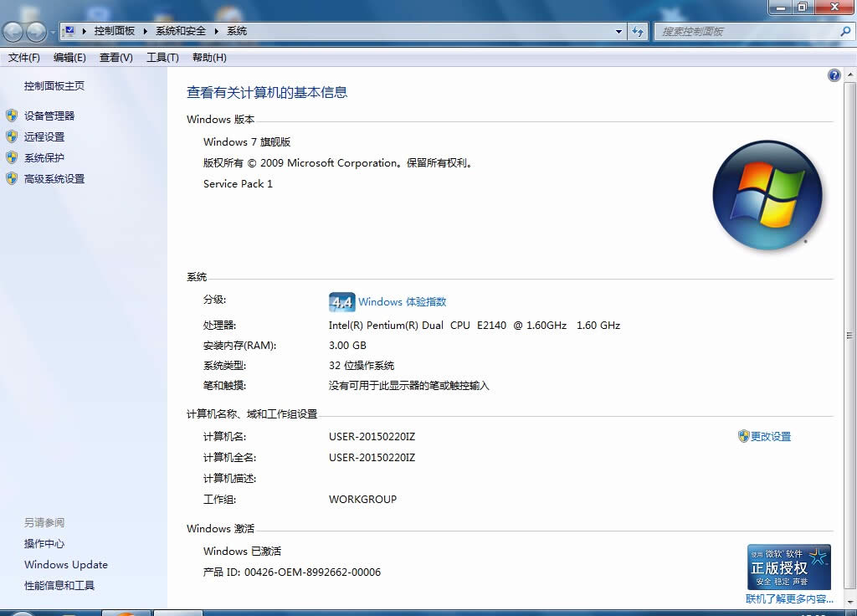
Task: Expand the arrow after 控制面板 breadcrumb
Action: tap(146, 31)
